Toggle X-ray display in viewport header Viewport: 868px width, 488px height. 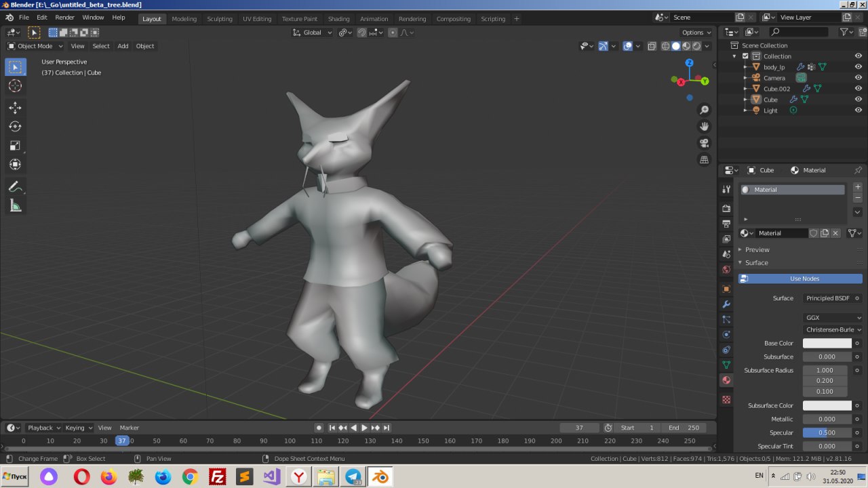(652, 46)
